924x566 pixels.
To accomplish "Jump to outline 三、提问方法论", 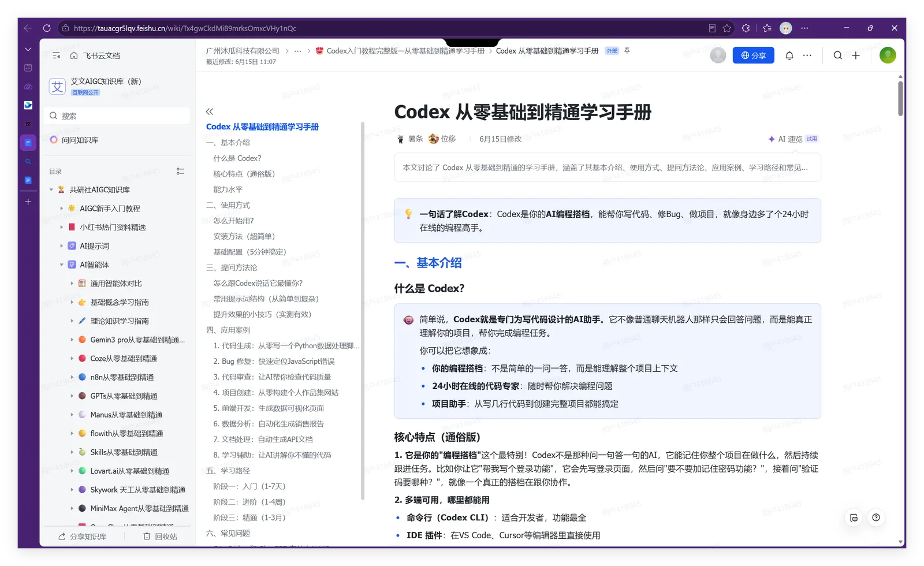I will click(232, 267).
